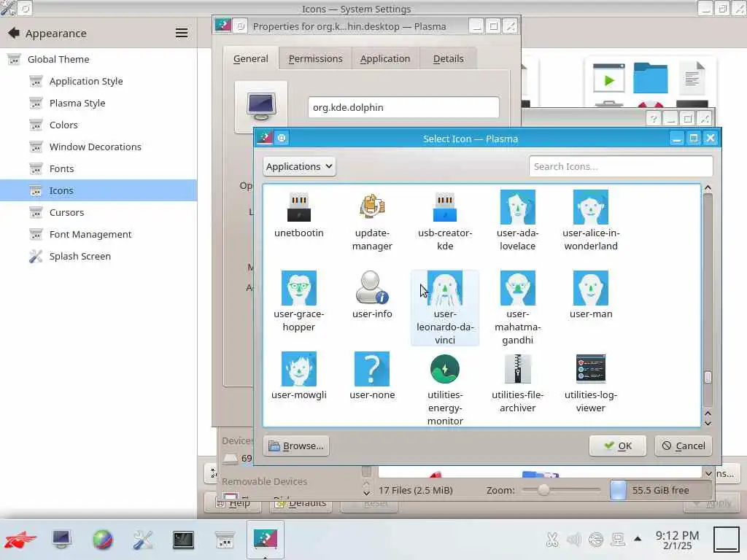Click the clipboard scissors tray icon

point(552,540)
